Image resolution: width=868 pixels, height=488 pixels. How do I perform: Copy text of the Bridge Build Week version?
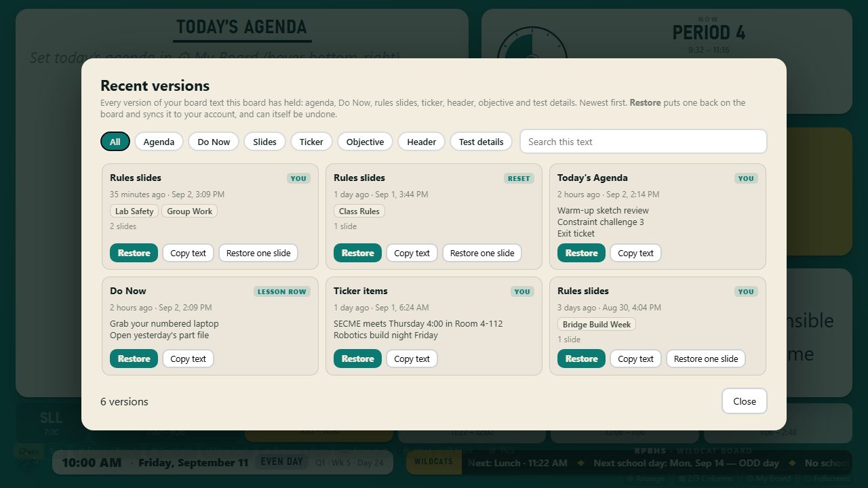(635, 359)
